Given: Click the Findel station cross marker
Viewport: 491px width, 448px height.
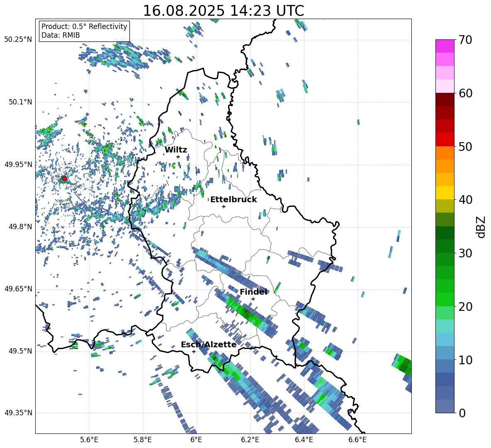Looking at the screenshot, I should tap(253, 299).
